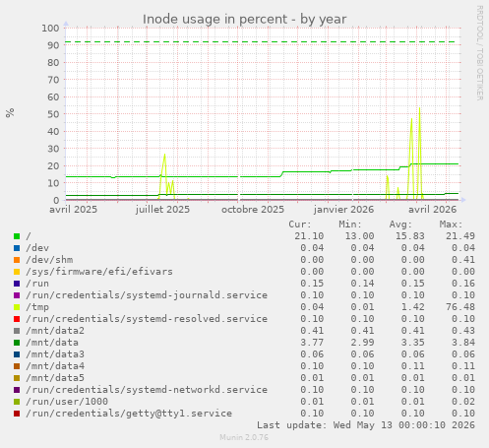
Task: Click the 'juillet 2025' x-axis label
Action: [x=162, y=210]
